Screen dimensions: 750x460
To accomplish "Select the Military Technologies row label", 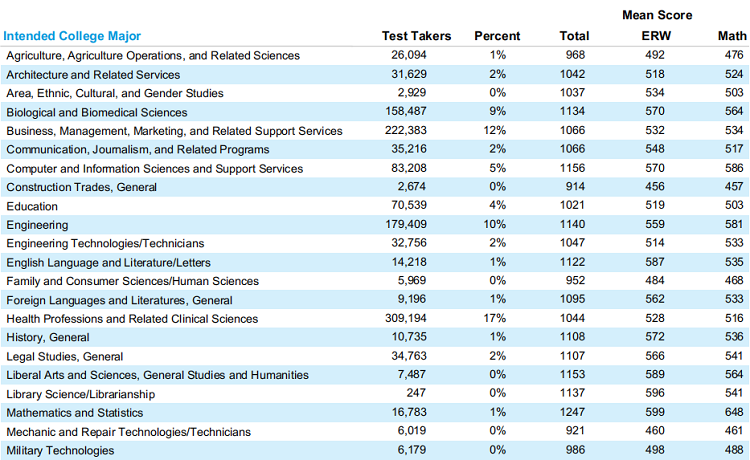I will (59, 451).
